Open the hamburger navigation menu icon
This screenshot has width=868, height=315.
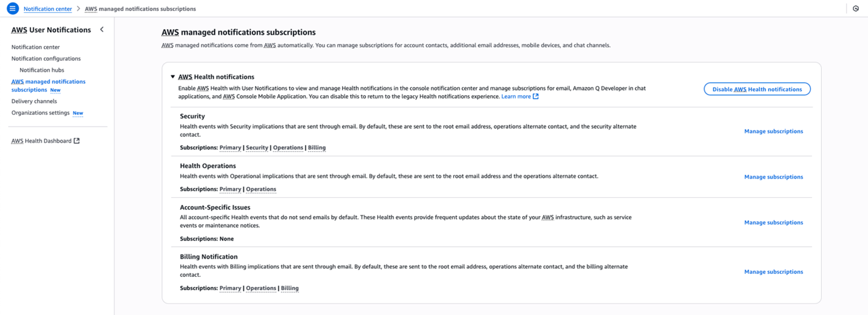tap(12, 9)
